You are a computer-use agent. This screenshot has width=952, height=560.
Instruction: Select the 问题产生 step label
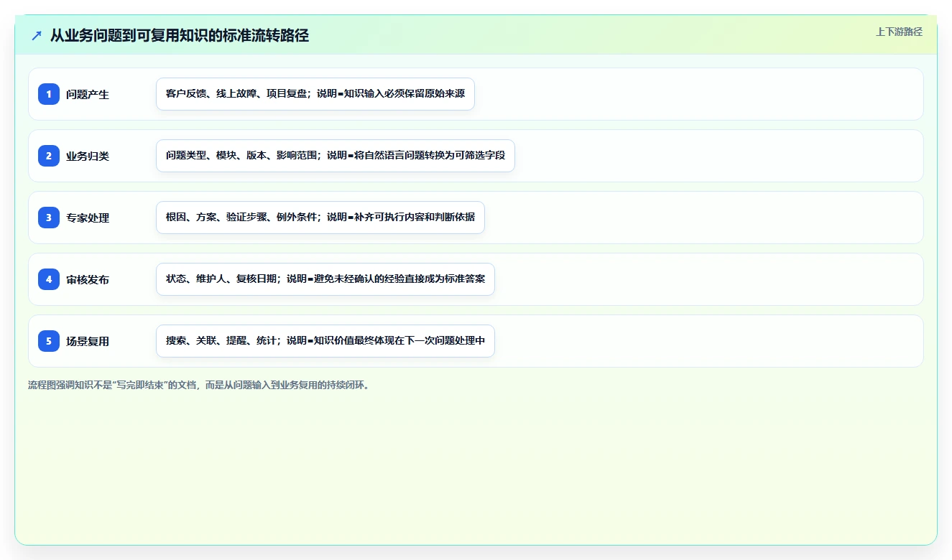point(88,94)
